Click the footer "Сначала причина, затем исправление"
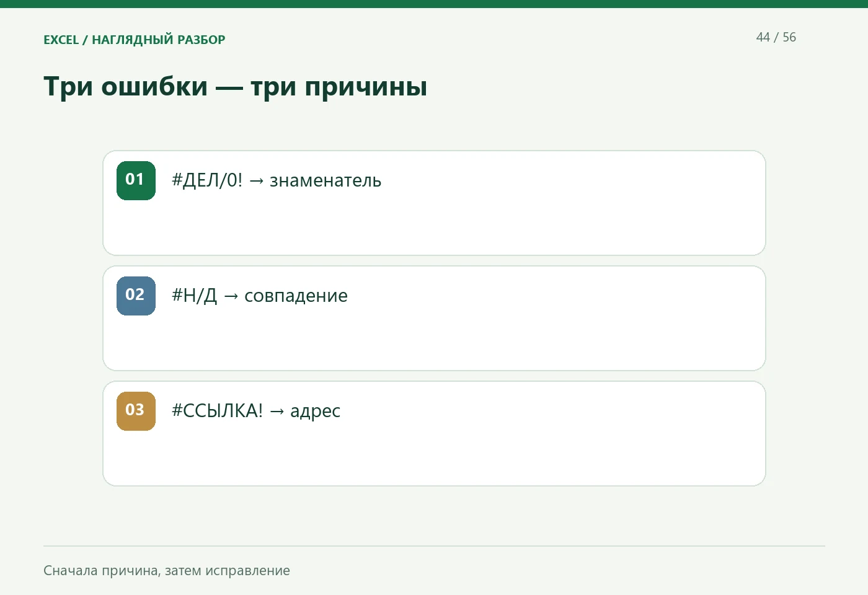The image size is (868, 595). (167, 570)
